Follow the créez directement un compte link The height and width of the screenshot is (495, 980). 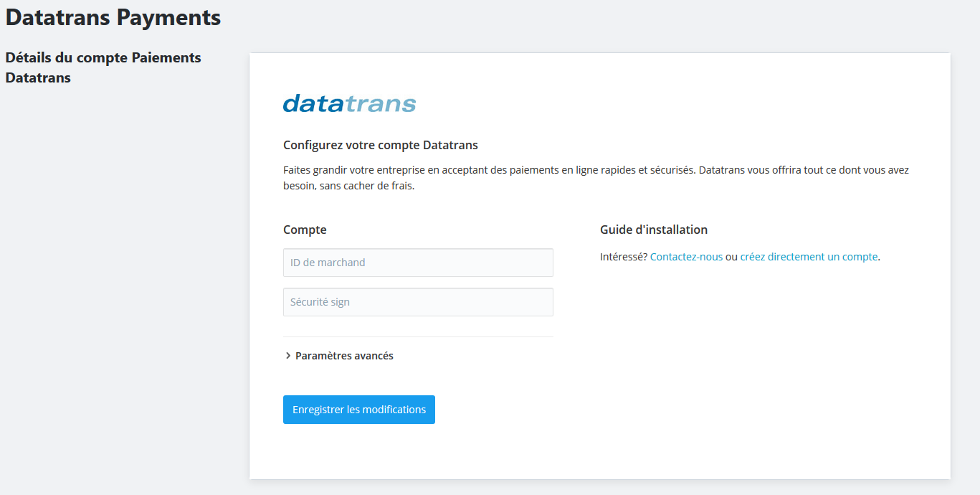tap(809, 257)
